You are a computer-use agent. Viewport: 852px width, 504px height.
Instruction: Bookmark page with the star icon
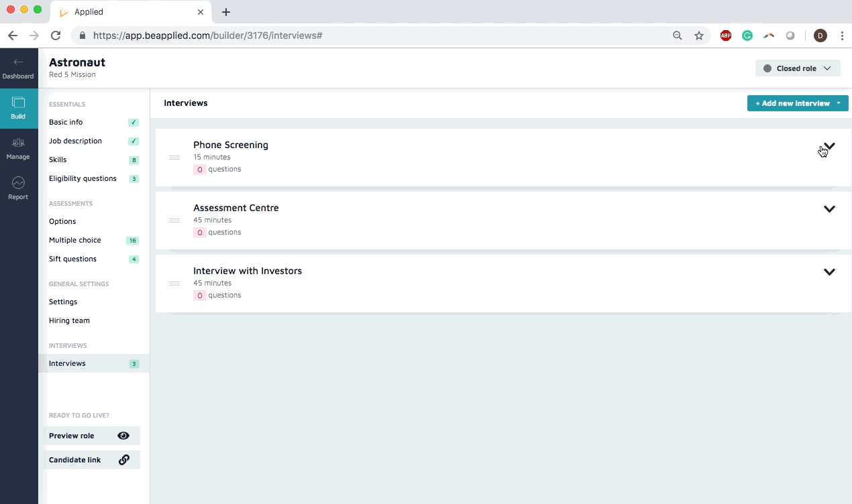pyautogui.click(x=699, y=36)
